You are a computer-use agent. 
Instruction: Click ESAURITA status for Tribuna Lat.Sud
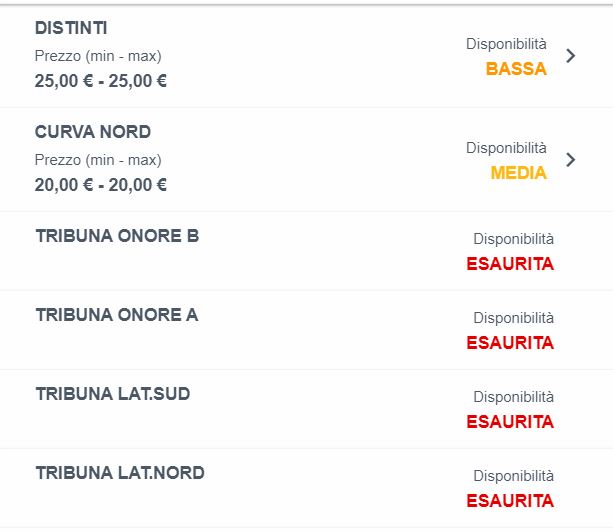[510, 422]
